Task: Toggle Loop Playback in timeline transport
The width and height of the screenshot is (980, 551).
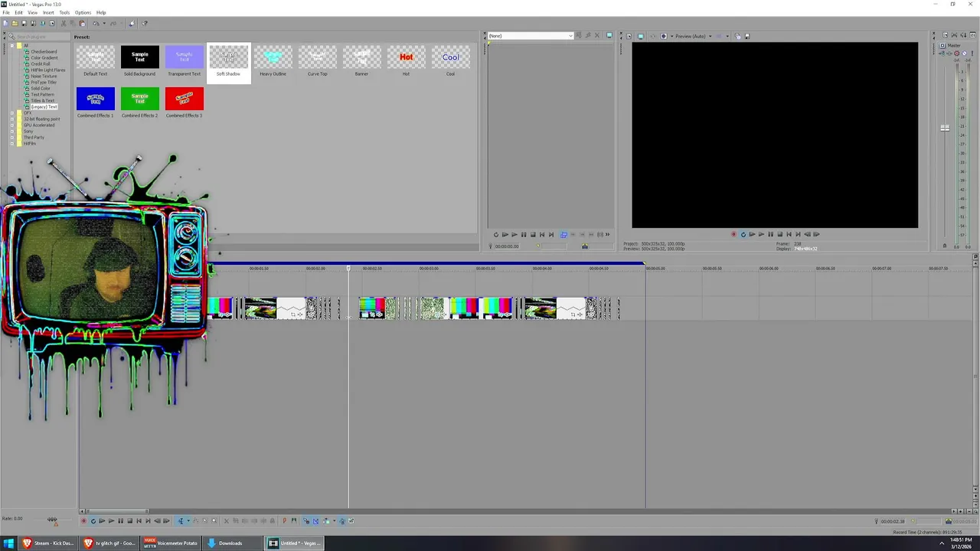Action: tap(93, 521)
